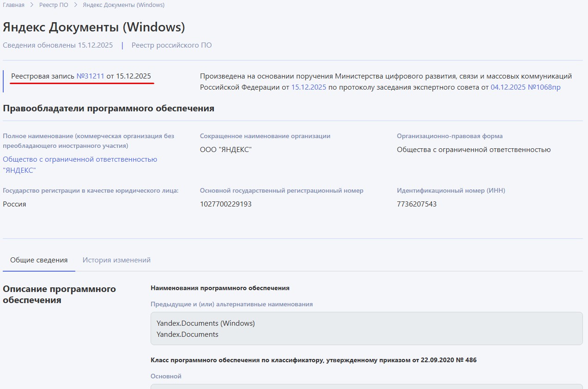The image size is (588, 389).
Task: Open protocol link 04.12.2025 №1068пр
Action: (x=526, y=87)
